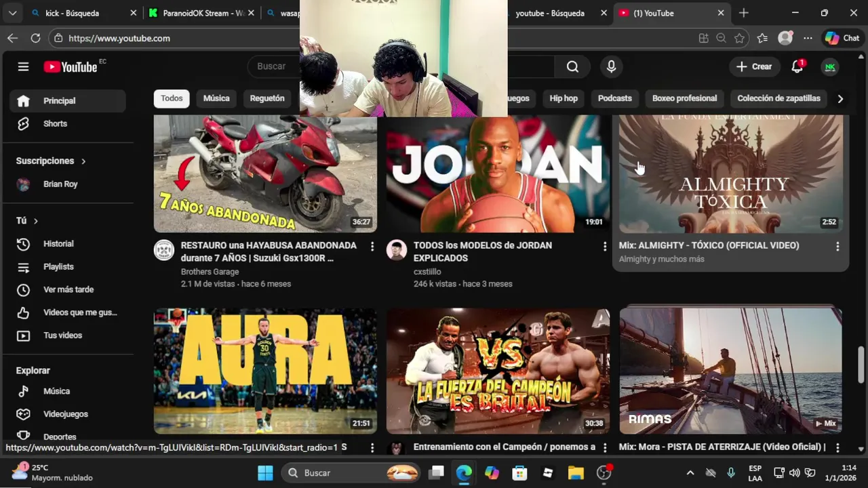Click the YouTube logo

click(71, 66)
